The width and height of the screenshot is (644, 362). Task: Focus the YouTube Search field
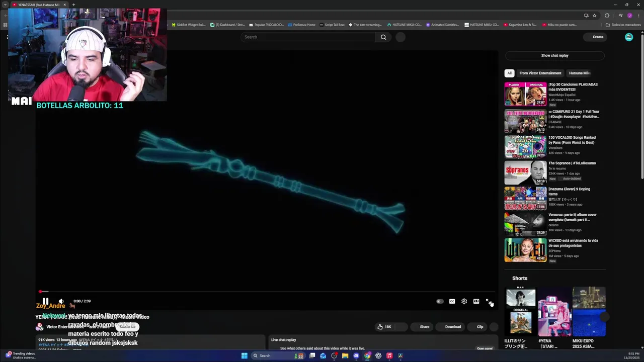tap(308, 37)
